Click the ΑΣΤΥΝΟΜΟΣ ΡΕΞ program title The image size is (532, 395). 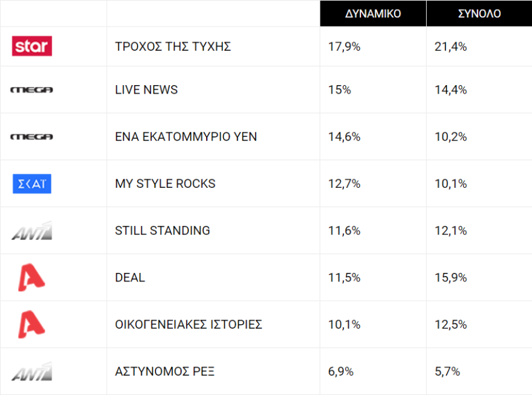(164, 371)
